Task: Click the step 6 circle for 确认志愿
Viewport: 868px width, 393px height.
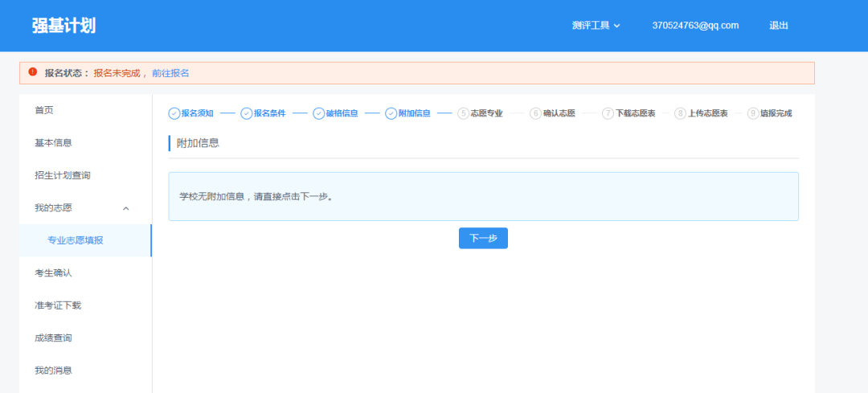Action: tap(536, 113)
